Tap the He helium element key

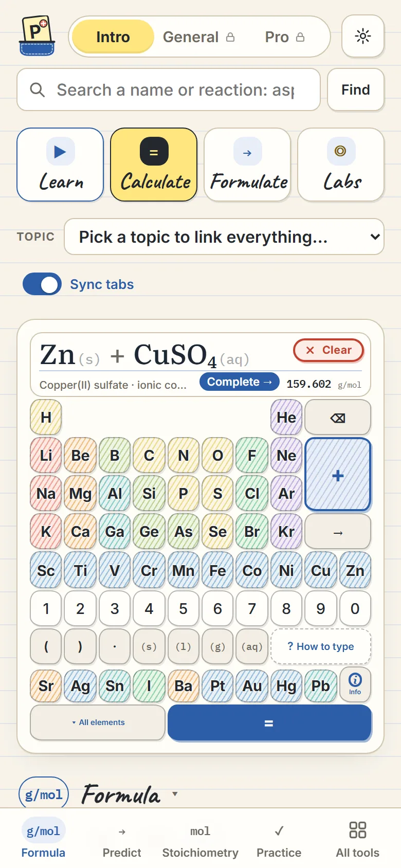click(286, 418)
